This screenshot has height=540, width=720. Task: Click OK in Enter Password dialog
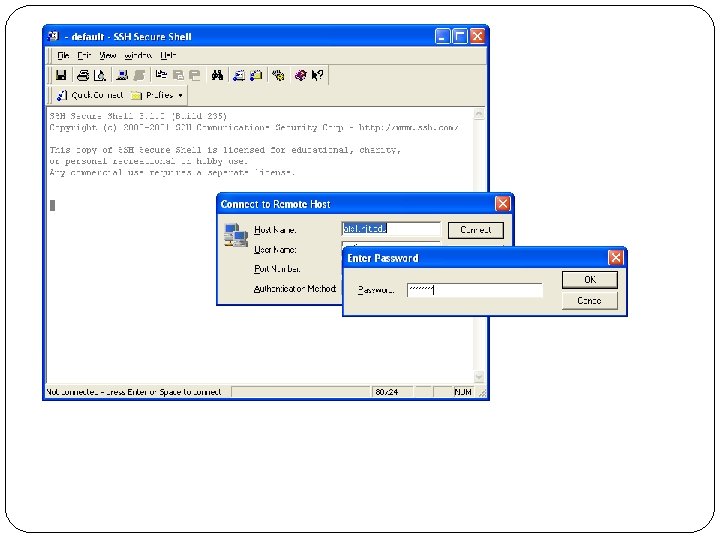(x=590, y=280)
